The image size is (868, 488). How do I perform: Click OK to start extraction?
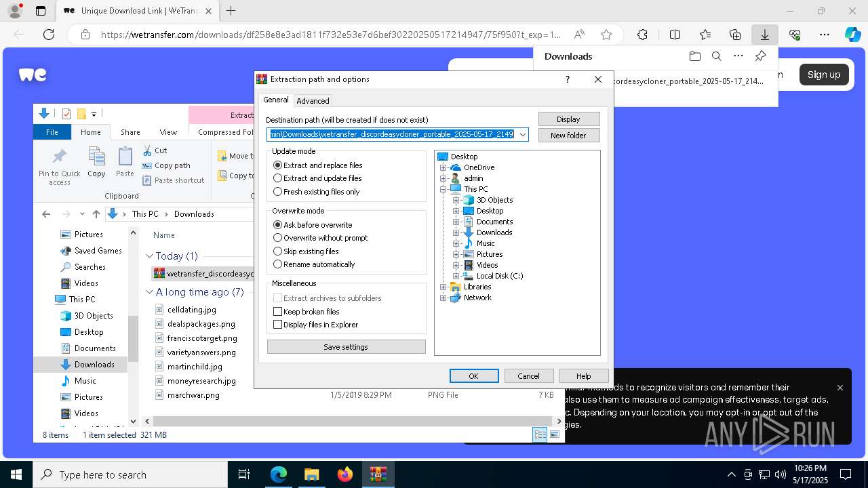(474, 376)
